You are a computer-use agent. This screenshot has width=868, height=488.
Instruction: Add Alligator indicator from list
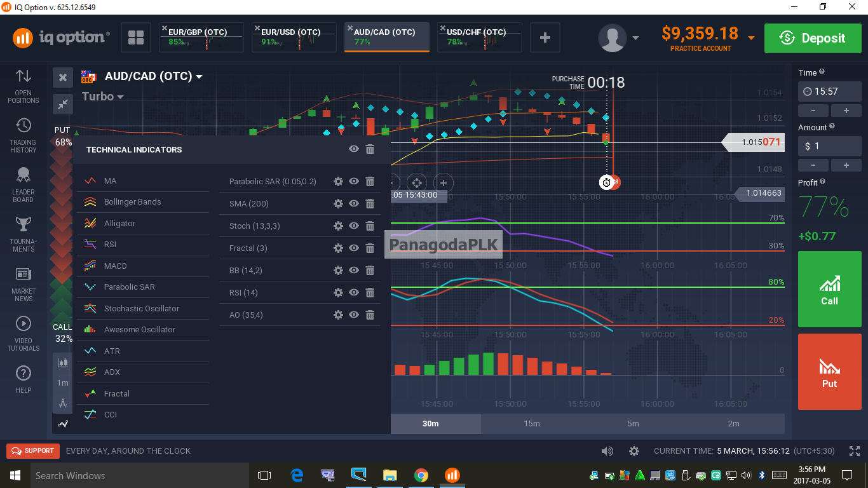(143, 223)
